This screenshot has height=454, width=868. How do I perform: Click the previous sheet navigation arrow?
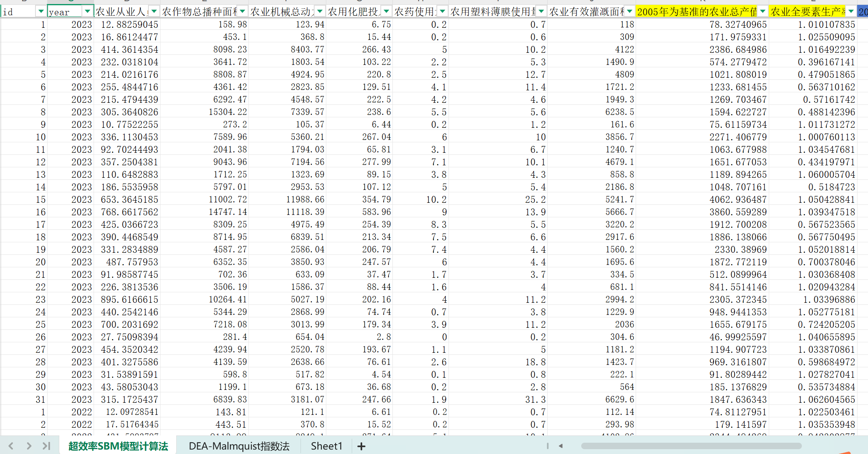pyautogui.click(x=11, y=446)
